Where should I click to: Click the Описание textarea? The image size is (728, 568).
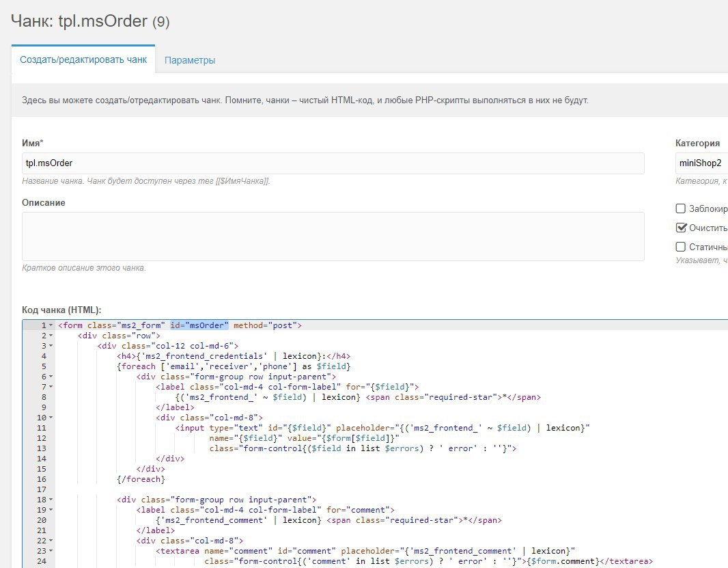pos(333,236)
